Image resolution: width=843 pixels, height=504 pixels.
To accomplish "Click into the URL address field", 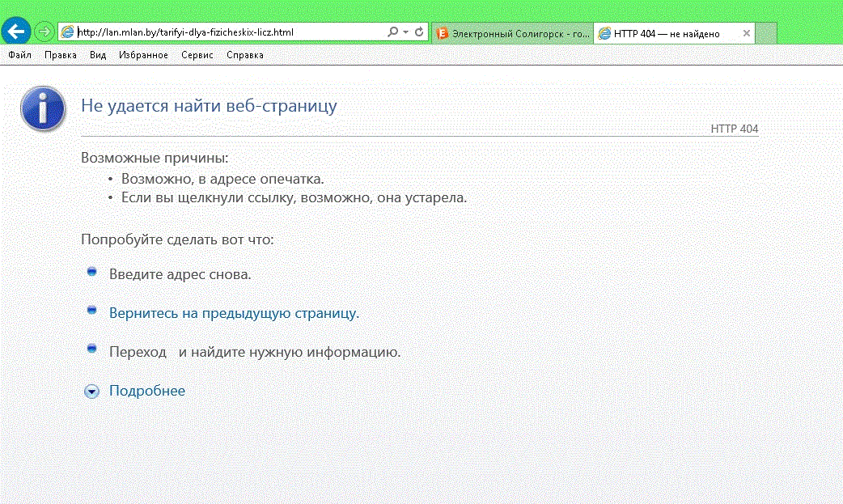I will coord(227,32).
